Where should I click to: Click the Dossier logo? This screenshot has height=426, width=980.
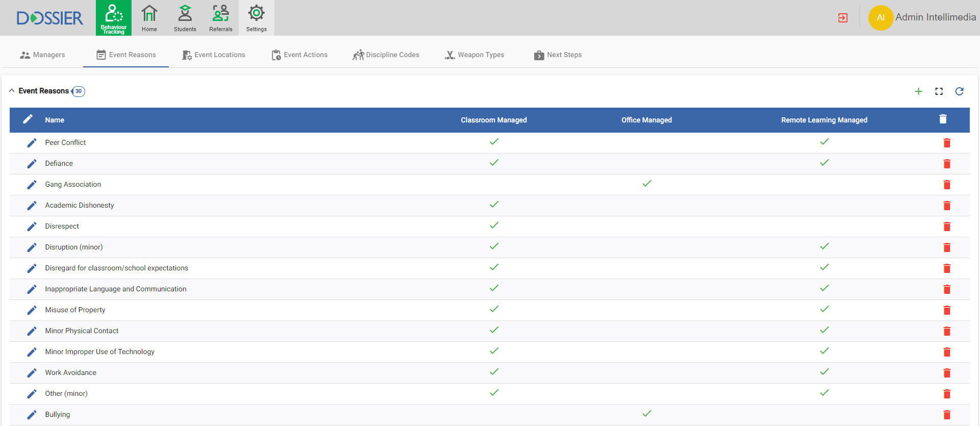coord(49,18)
